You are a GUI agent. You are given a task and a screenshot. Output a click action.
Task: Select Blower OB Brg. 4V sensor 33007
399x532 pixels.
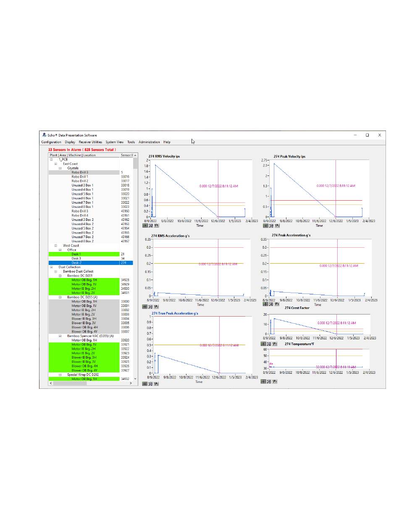tap(91, 332)
